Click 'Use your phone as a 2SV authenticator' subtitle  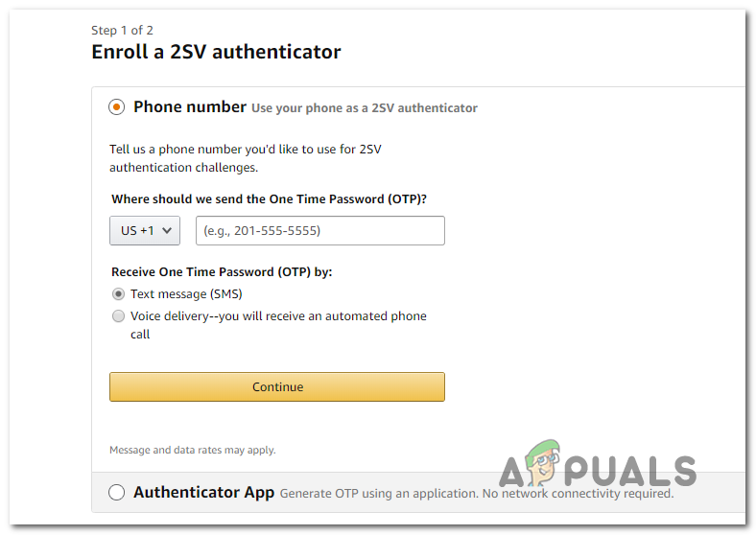[x=365, y=108]
